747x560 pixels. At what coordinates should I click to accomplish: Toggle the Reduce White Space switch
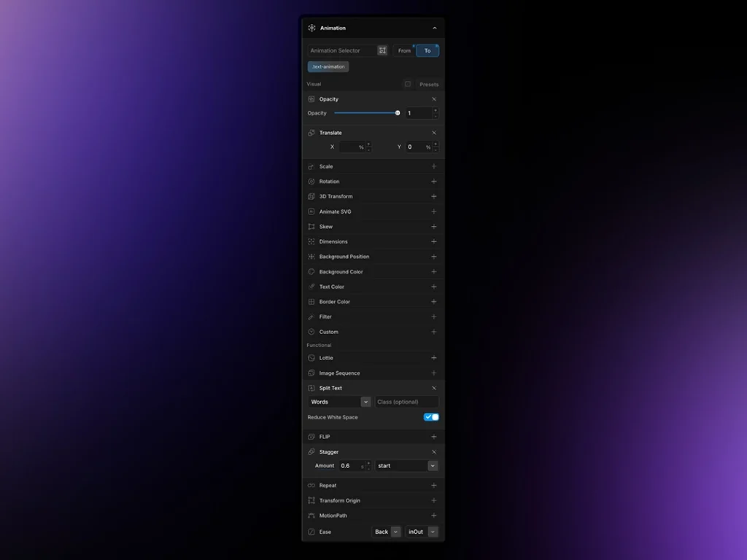[x=431, y=417]
